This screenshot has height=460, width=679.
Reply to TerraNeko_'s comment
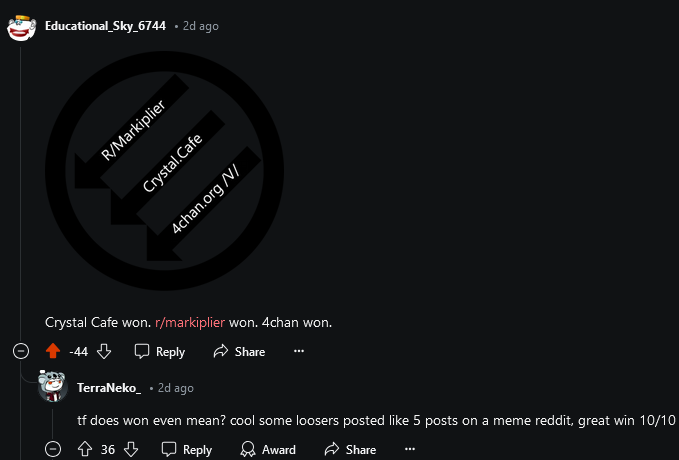tap(187, 450)
